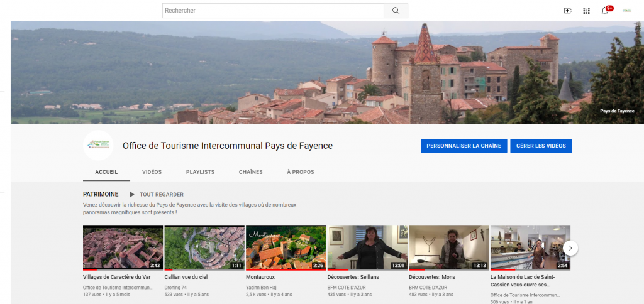Select the Accueil tab

(x=106, y=172)
